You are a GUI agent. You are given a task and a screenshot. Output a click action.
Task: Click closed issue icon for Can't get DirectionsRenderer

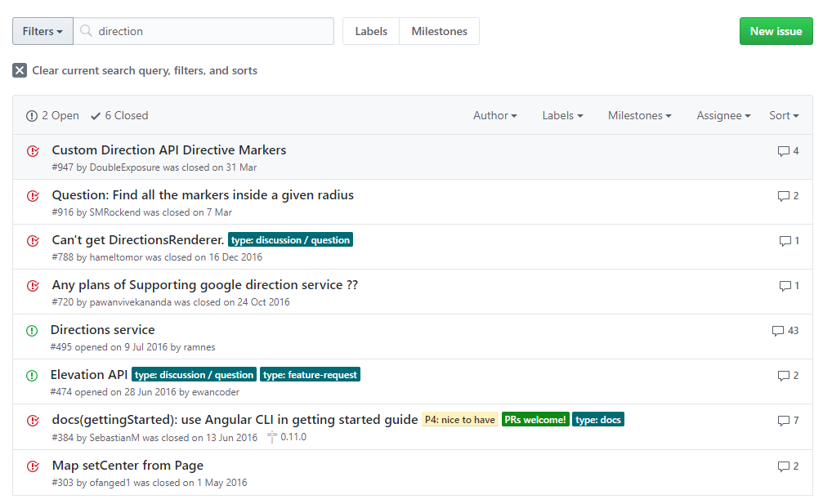click(33, 241)
